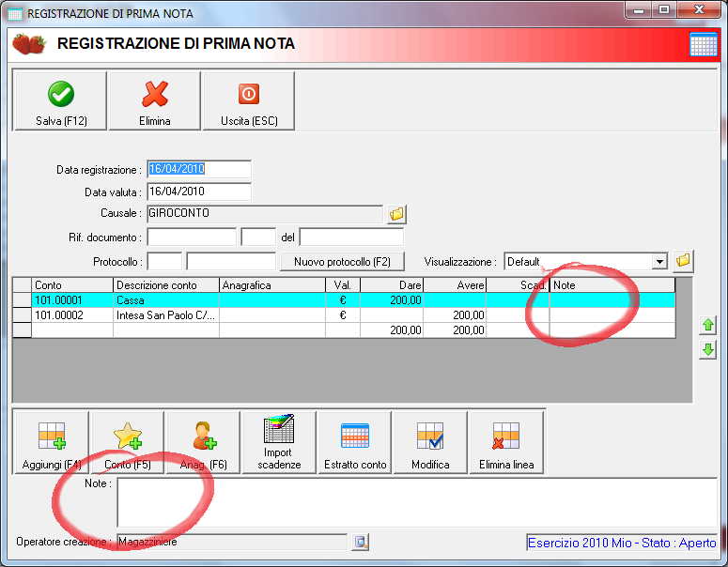The image size is (728, 567).
Task: Click the Data valuta field
Action: (x=199, y=192)
